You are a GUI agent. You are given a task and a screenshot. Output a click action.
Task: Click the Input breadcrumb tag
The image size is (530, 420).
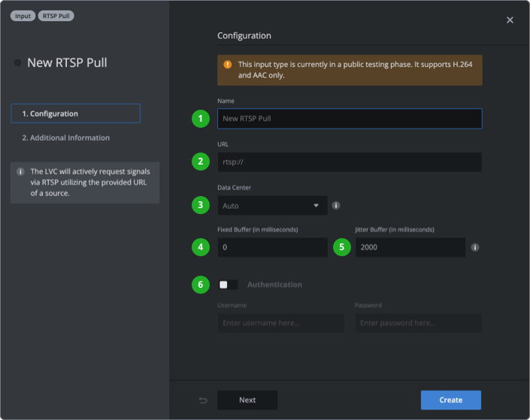pyautogui.click(x=23, y=16)
